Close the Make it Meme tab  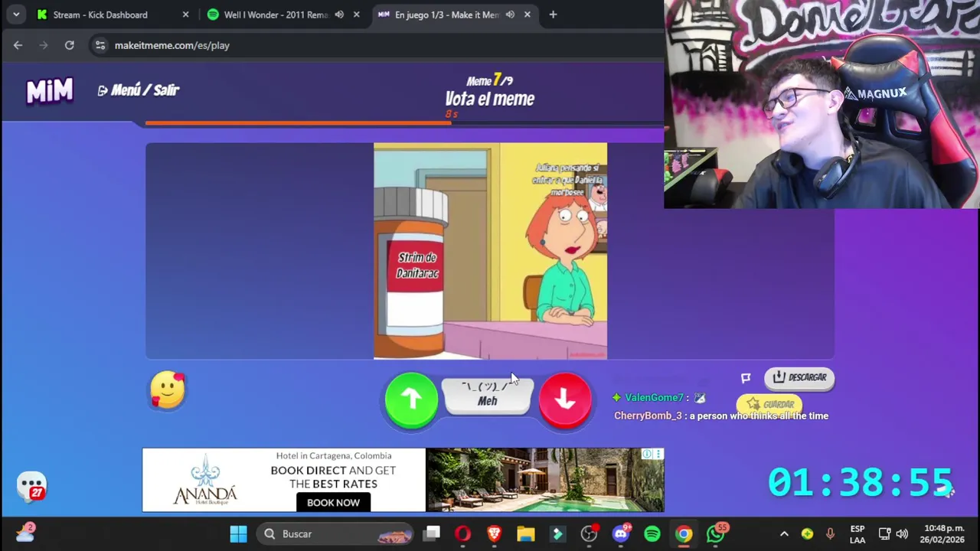coord(527,15)
